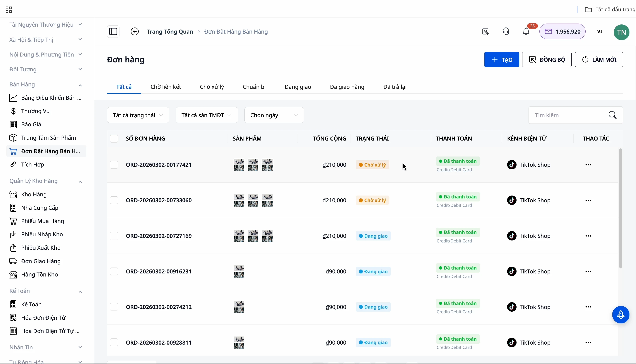Click the TN user avatar
636x364 pixels.
coord(621,32)
